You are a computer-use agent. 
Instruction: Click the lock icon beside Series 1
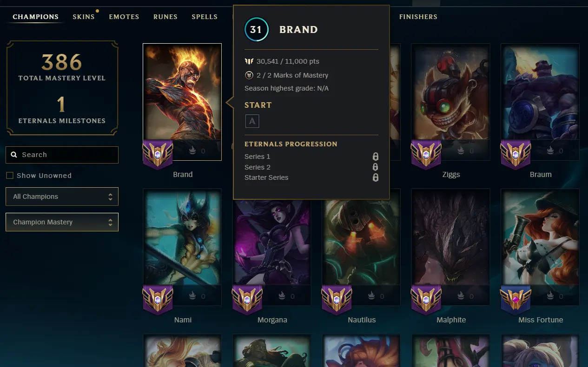coord(376,157)
